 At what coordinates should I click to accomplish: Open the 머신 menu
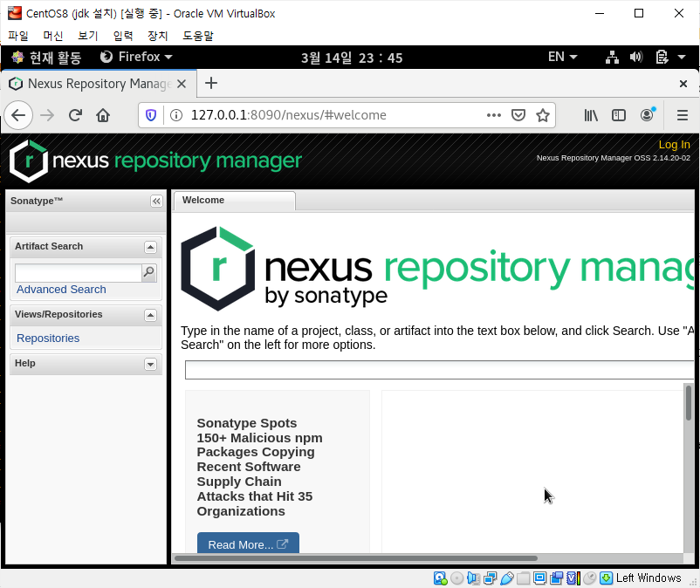click(52, 36)
